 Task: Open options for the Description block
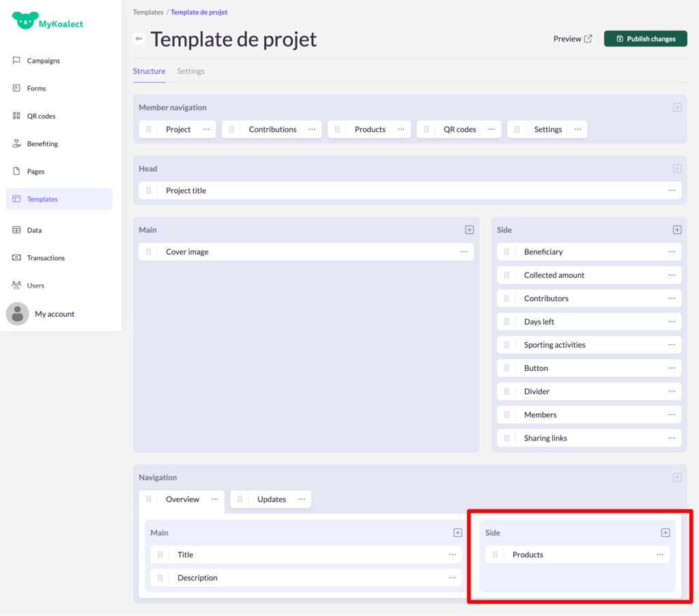click(452, 578)
